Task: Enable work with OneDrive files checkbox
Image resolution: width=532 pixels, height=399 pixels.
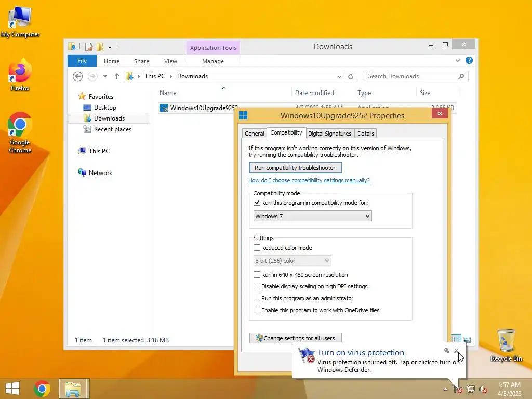Action: pyautogui.click(x=257, y=310)
